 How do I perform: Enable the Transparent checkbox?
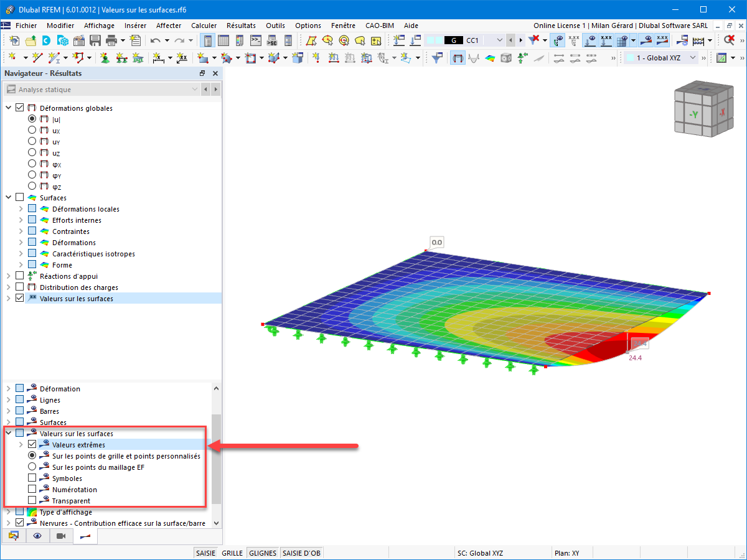pyautogui.click(x=32, y=501)
